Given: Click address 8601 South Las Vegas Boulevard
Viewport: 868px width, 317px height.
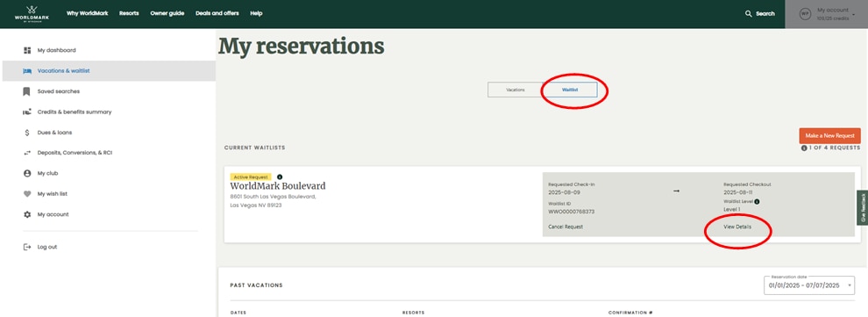Looking at the screenshot, I should click(273, 197).
